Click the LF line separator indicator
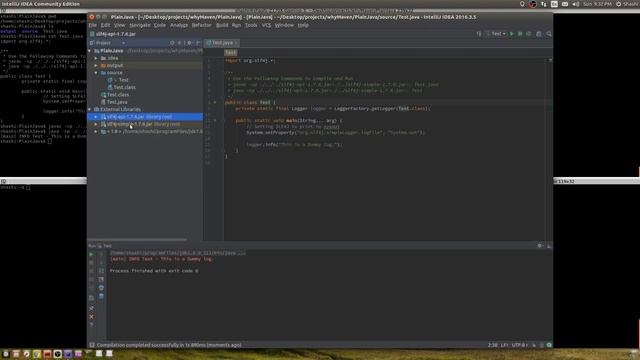Screen dimensions: 640x360 (504, 345)
